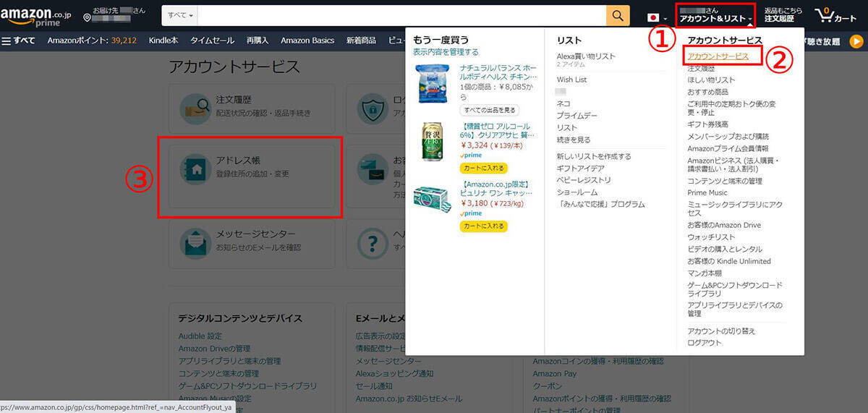
Task: Open the ネコ list
Action: (563, 104)
